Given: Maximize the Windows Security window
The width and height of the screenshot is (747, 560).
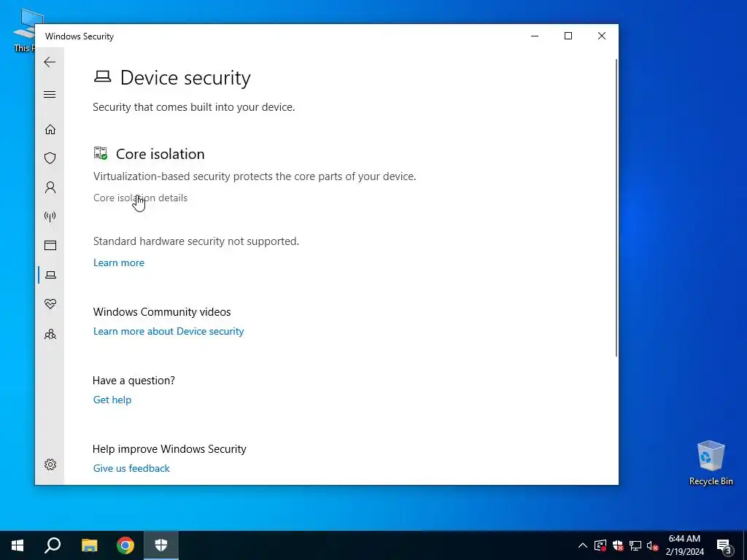Looking at the screenshot, I should click(568, 36).
